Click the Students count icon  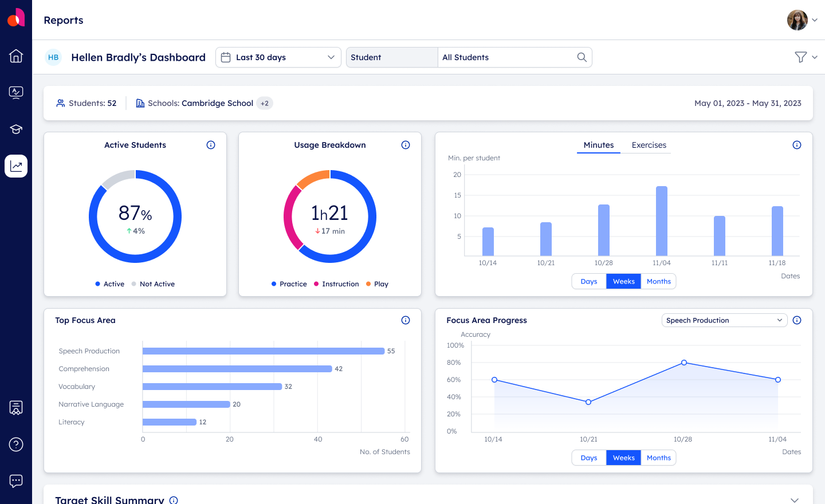(60, 103)
